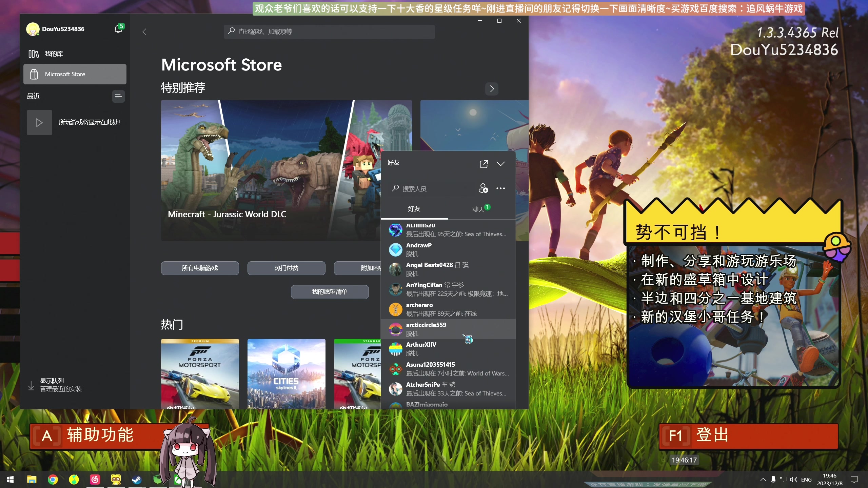Pop out the friends panel window
The image size is (868, 488).
point(484,164)
